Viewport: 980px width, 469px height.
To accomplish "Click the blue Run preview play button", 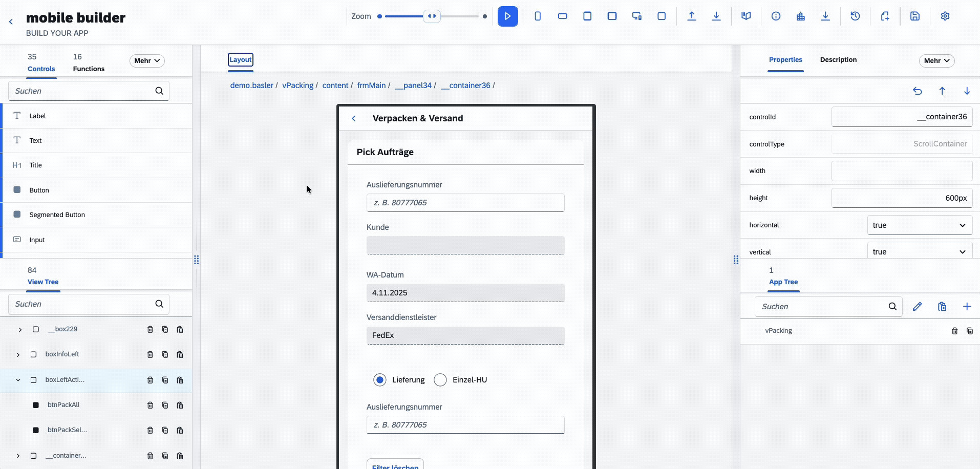I will 507,16.
